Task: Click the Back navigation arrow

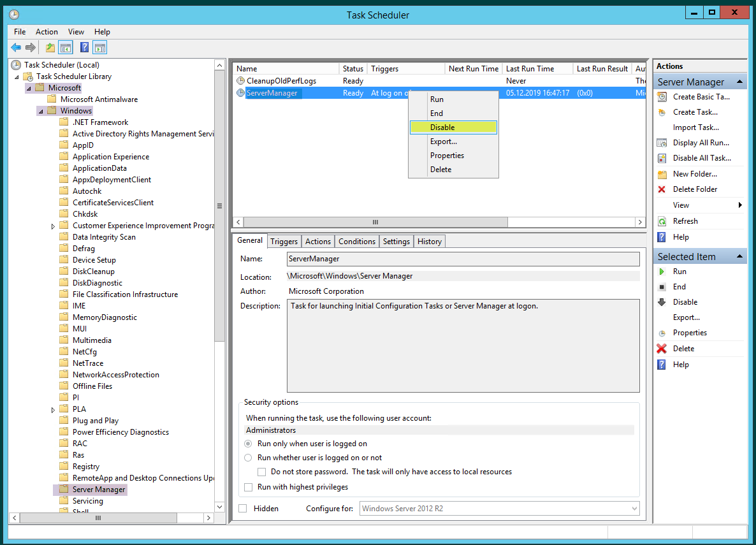Action: click(x=15, y=47)
